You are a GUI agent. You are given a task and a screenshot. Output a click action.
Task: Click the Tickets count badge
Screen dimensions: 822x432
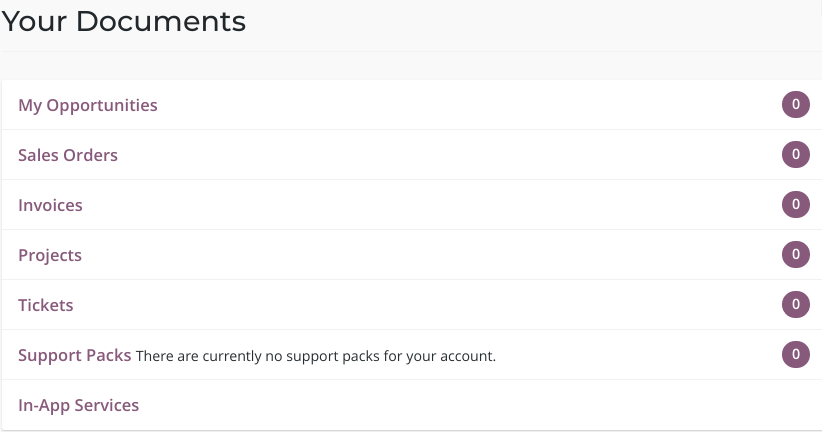coord(795,305)
